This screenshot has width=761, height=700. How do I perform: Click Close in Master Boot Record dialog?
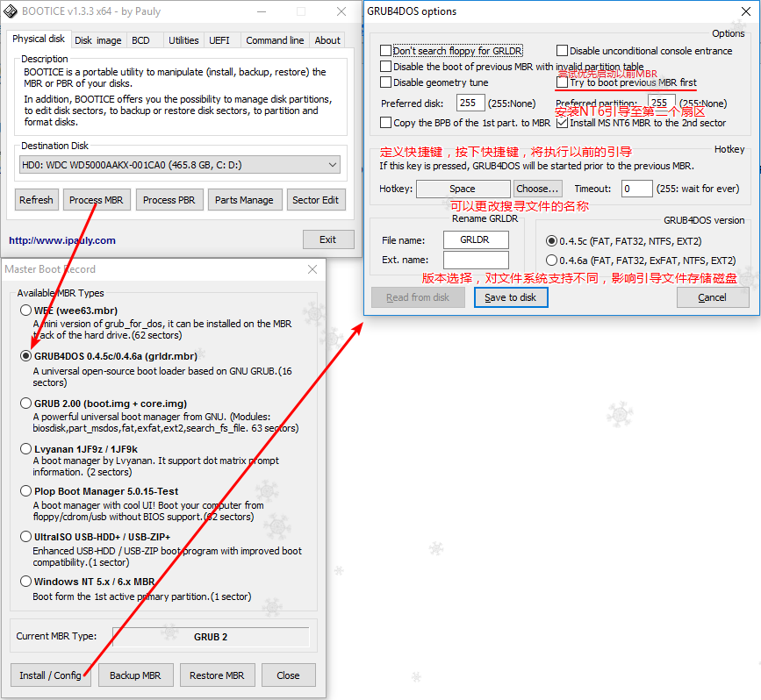(x=288, y=675)
